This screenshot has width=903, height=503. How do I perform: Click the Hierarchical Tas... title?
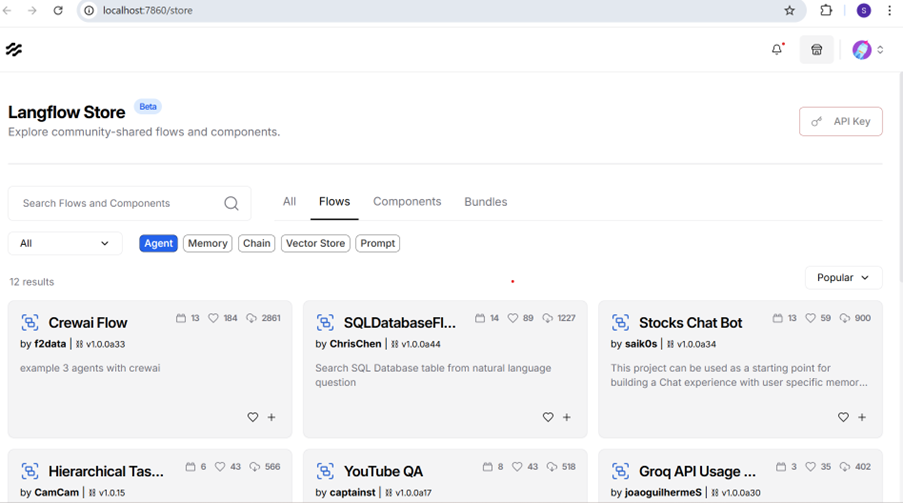point(106,471)
